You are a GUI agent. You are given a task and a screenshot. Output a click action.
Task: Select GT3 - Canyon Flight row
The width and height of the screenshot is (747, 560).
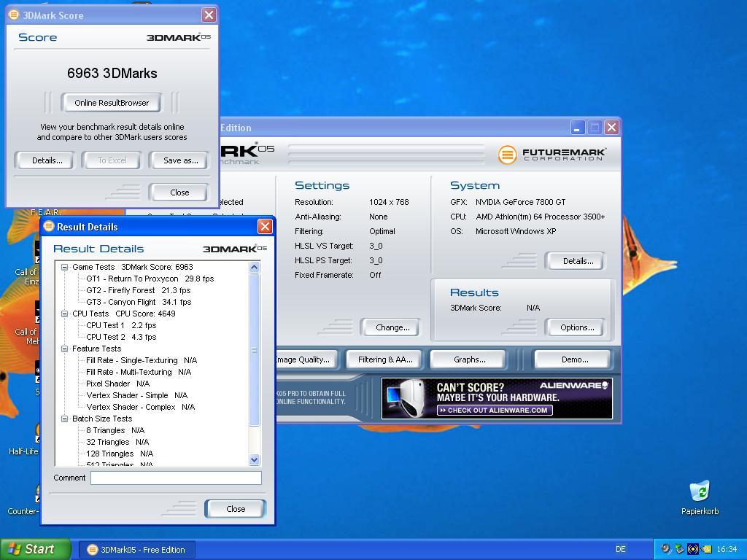[139, 302]
